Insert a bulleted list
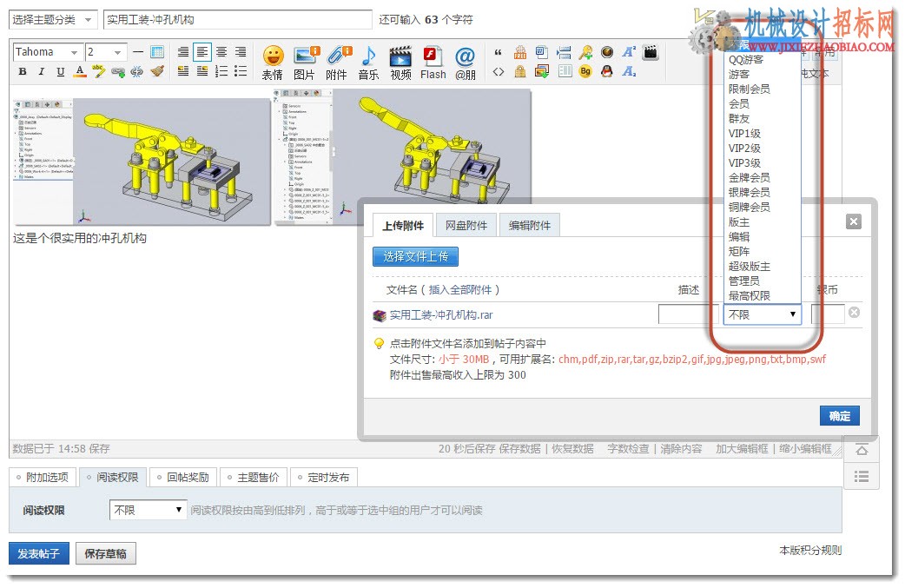 tap(241, 71)
